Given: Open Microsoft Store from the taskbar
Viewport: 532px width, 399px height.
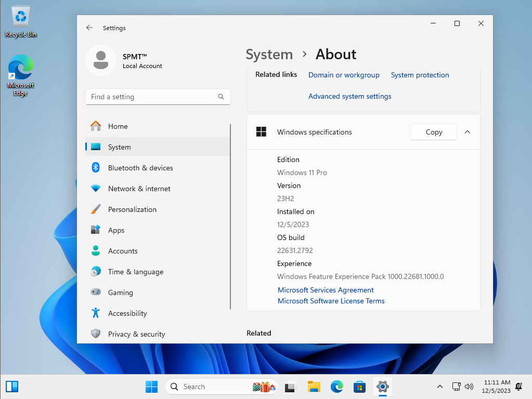Looking at the screenshot, I should coord(359,387).
